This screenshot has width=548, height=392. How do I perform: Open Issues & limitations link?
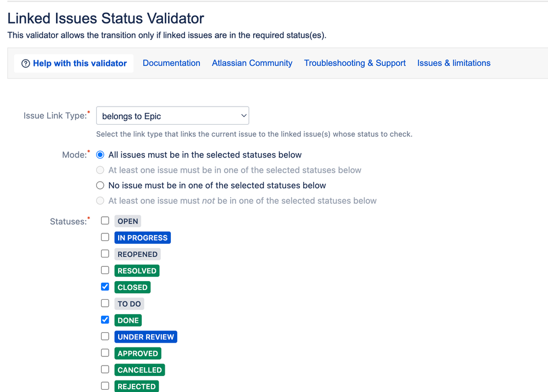(454, 63)
